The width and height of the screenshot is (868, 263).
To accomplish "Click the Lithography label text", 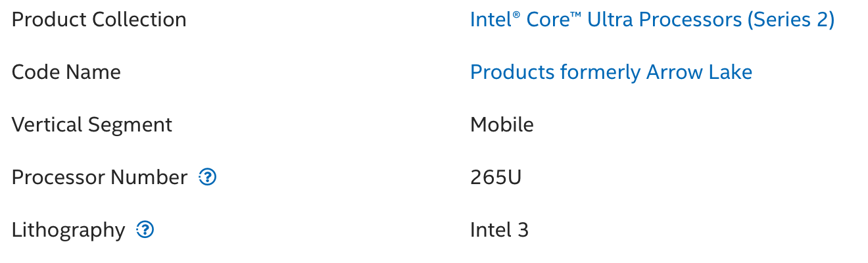I will point(68,229).
